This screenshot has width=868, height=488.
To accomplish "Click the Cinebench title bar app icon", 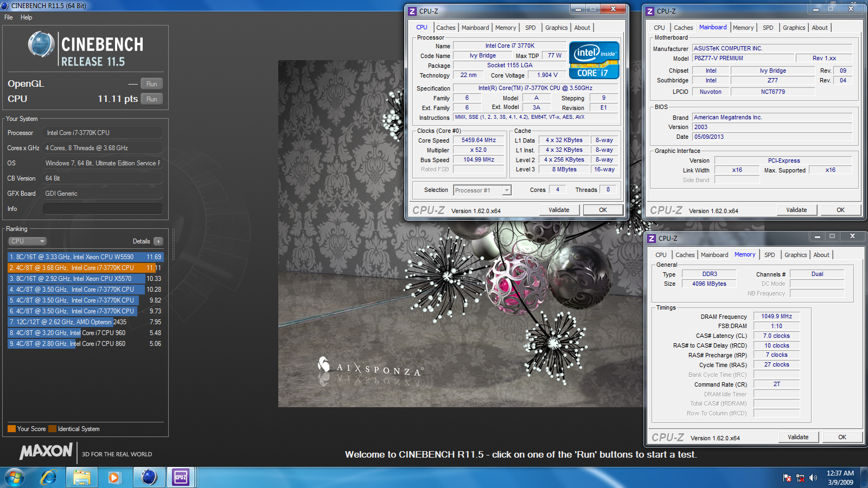I will tap(5, 5).
